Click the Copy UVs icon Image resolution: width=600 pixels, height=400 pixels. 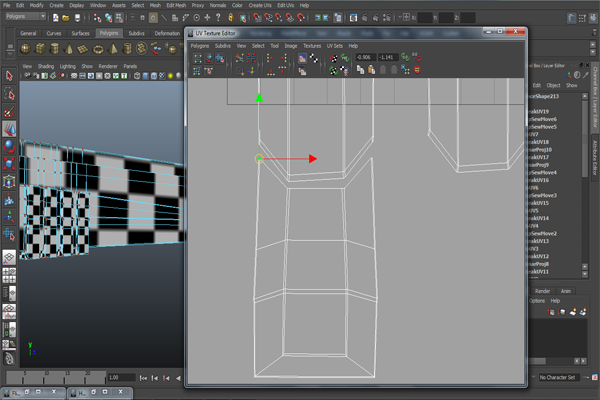(x=360, y=70)
